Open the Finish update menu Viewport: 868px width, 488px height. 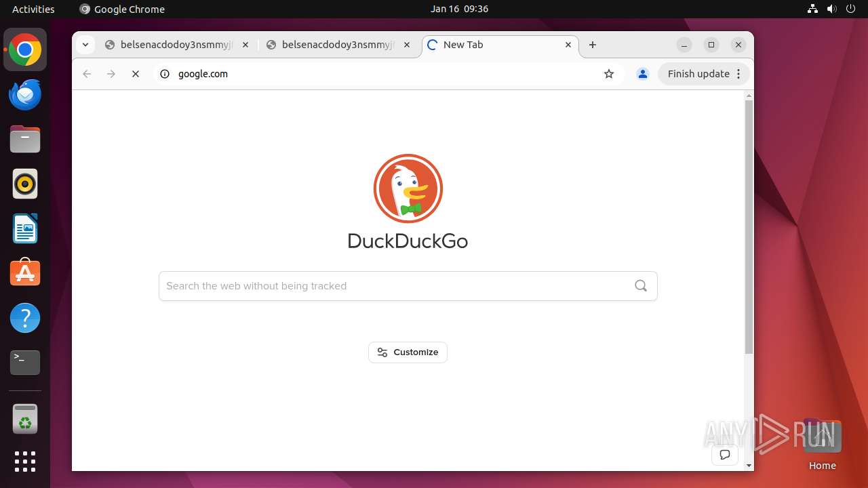coord(703,74)
